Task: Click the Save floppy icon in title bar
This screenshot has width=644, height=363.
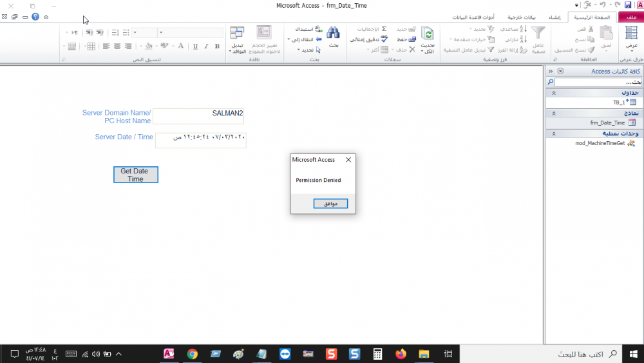Action: coord(627,5)
